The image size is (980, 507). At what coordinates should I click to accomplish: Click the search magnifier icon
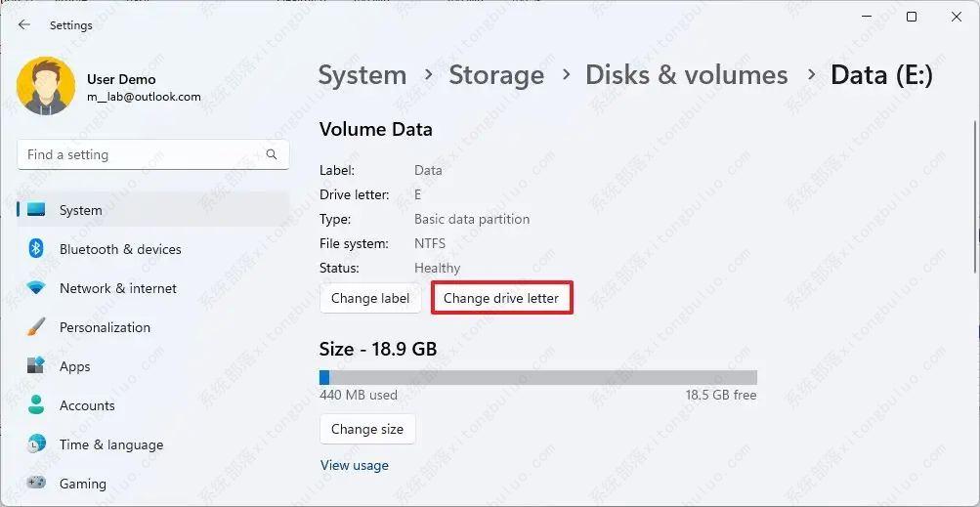click(272, 154)
